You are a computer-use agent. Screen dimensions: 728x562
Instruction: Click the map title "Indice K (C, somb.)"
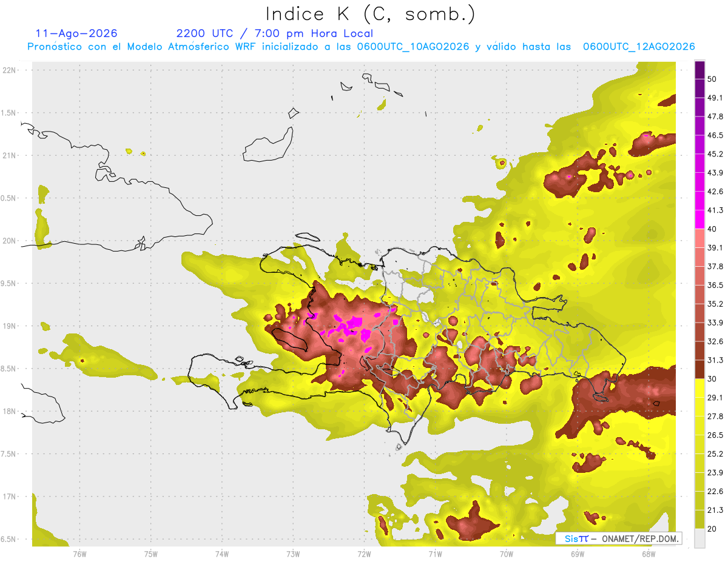(371, 15)
